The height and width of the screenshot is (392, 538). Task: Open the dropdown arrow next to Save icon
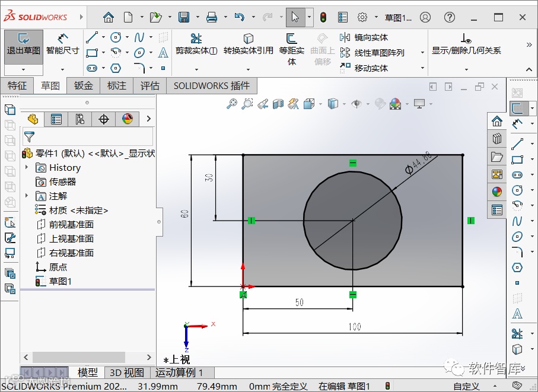coord(198,17)
